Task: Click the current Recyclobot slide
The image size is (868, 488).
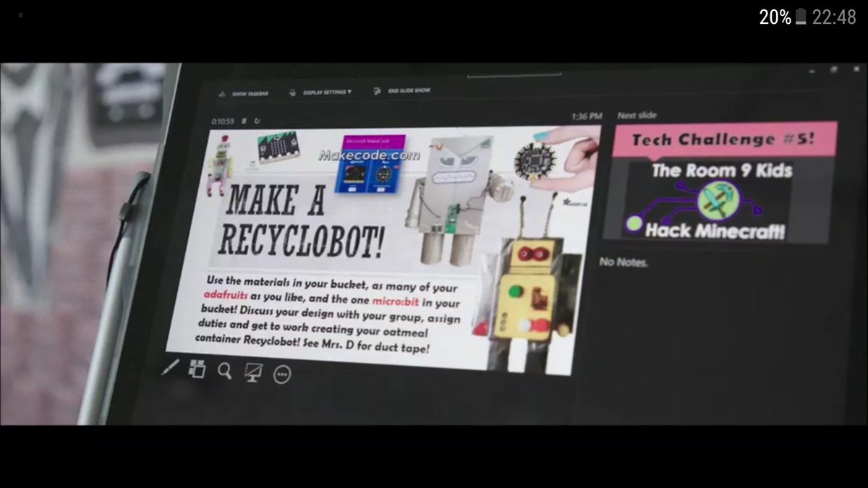Action: click(x=383, y=249)
